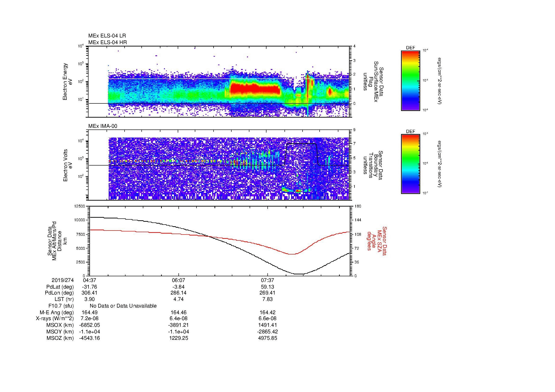555x392 pixels.
Task: Click the X-rays value '6.6e-08'
Action: [x=267, y=319]
